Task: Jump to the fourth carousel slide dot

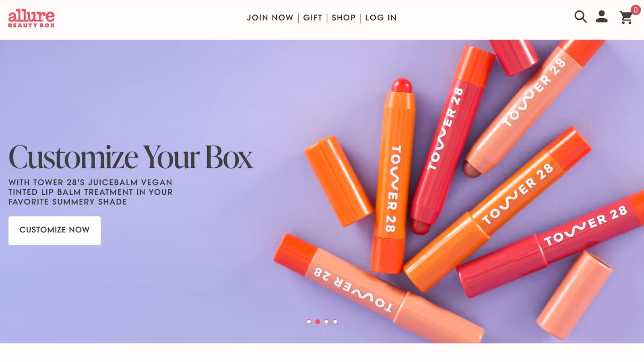Action: [x=335, y=322]
